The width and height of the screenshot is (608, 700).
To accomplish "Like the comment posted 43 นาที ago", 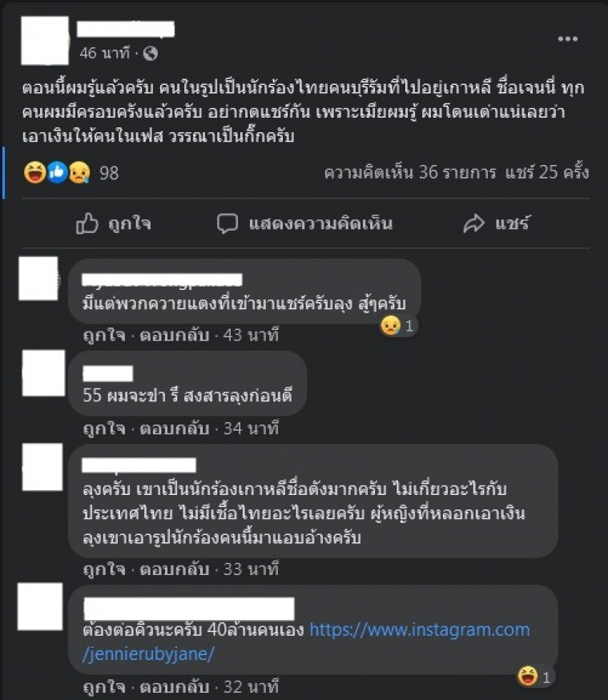I will point(104,335).
